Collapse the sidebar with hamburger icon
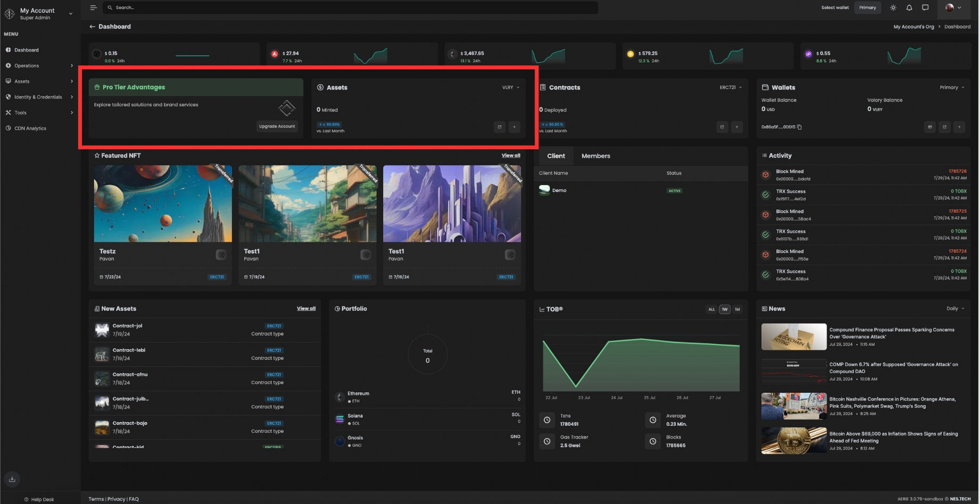 93,7
